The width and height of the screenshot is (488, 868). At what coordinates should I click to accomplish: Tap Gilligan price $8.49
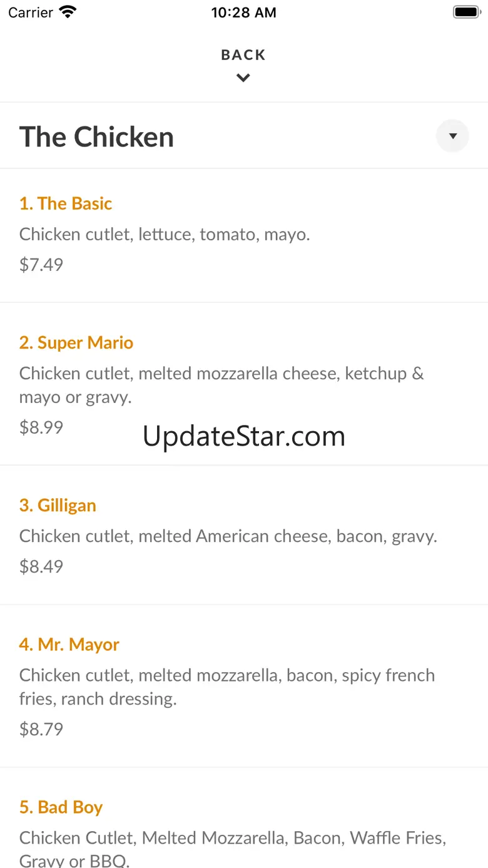pos(41,566)
